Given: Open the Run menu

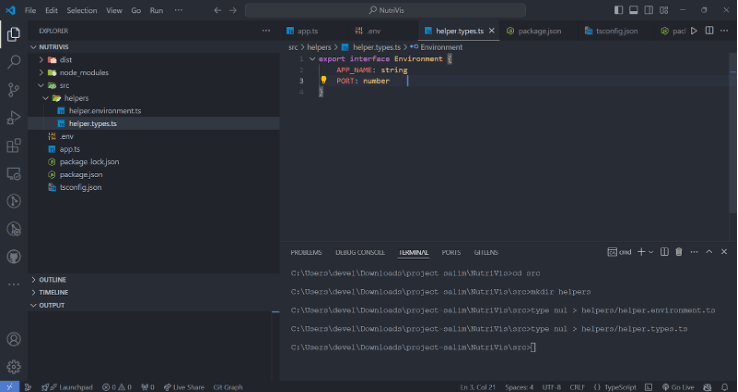Looking at the screenshot, I should (x=156, y=10).
